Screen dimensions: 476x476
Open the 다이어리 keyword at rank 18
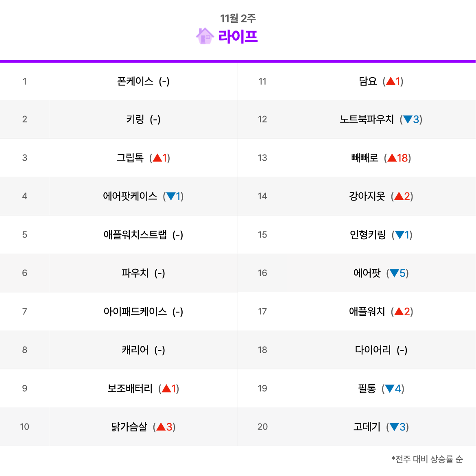[373, 350]
